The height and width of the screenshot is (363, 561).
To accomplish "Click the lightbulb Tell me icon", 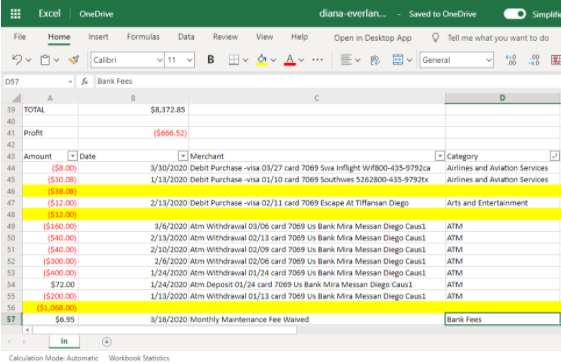I will 435,38.
